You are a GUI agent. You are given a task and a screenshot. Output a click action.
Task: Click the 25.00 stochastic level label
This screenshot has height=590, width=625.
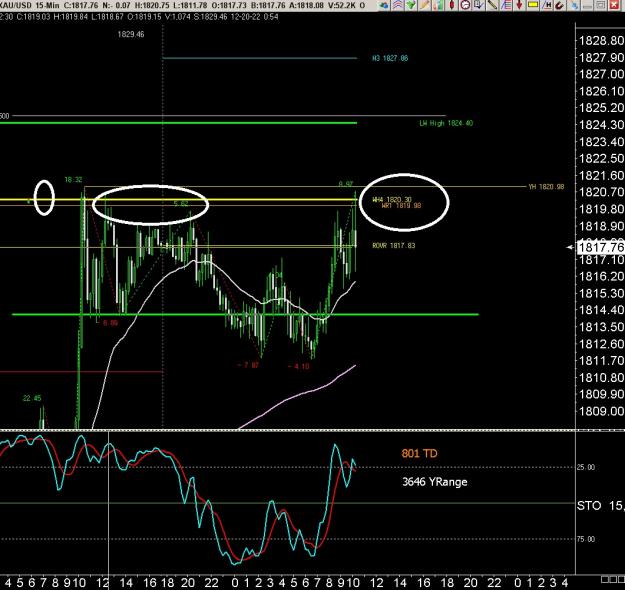(586, 467)
